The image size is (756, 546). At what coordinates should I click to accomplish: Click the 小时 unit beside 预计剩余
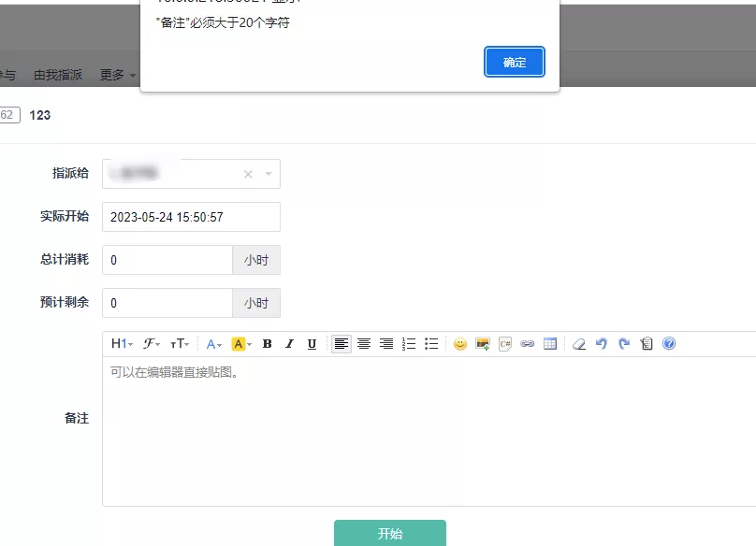[x=256, y=303]
